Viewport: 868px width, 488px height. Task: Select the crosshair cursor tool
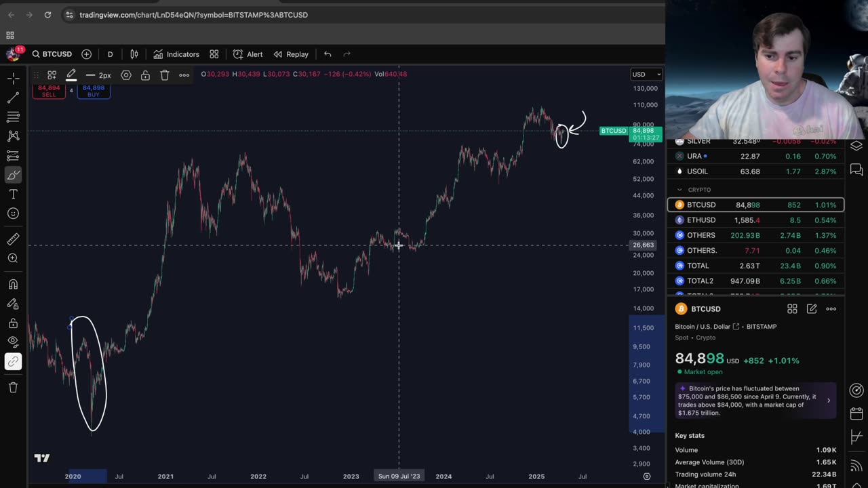click(x=13, y=79)
